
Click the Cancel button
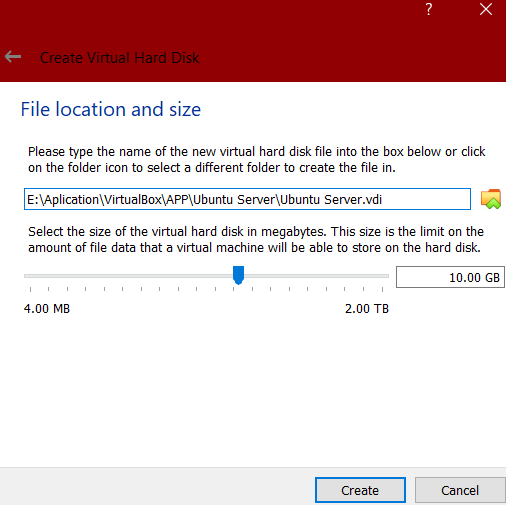coord(460,490)
